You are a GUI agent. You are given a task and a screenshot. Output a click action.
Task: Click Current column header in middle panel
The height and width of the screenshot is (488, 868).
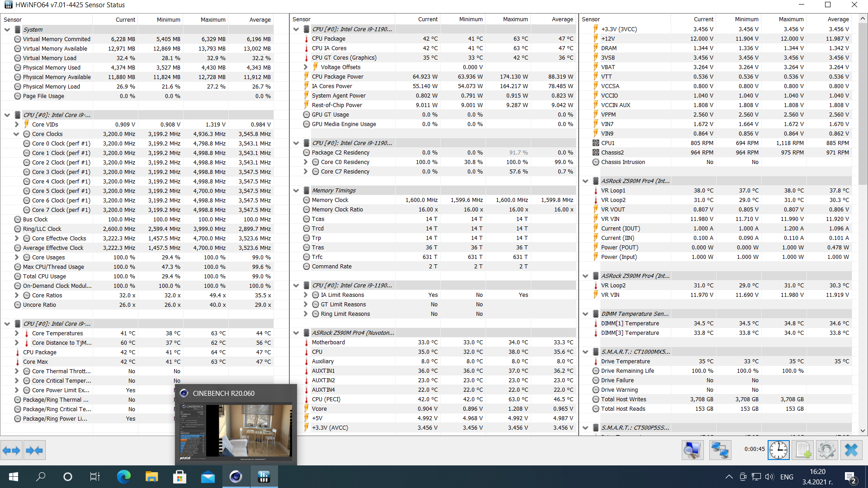417,19
